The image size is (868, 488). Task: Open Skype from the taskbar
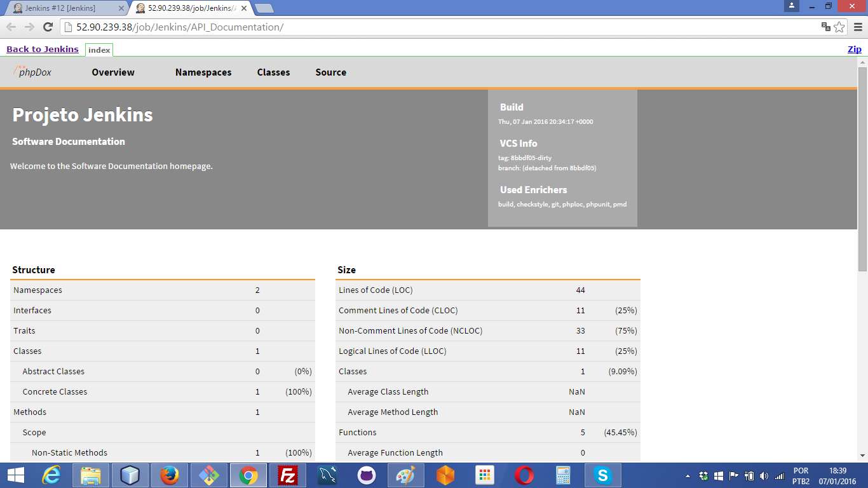[x=602, y=475]
